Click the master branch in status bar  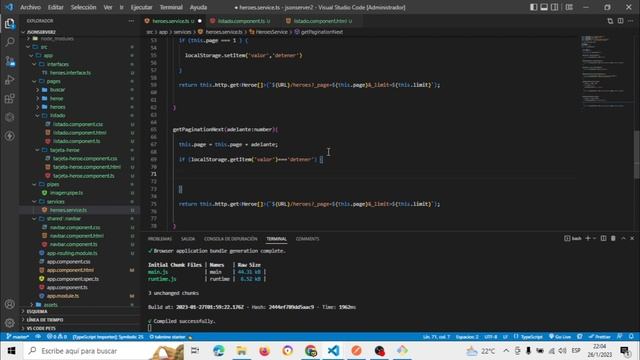pyautogui.click(x=18, y=337)
